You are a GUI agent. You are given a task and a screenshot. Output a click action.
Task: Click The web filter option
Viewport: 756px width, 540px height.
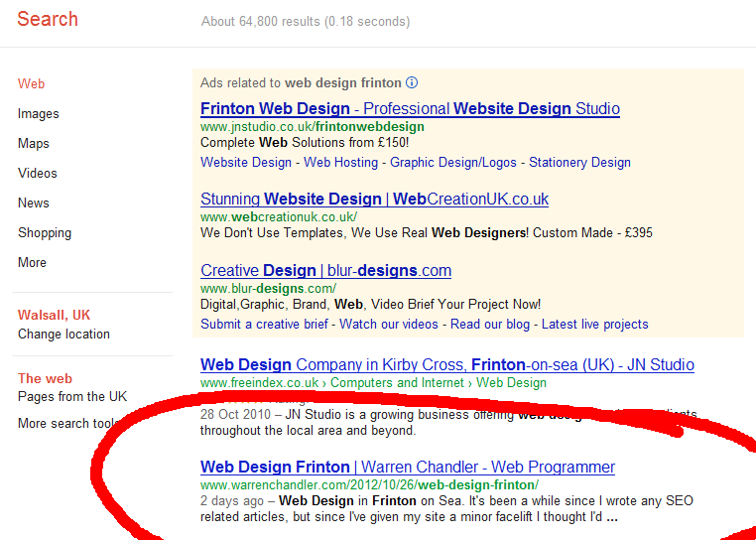(45, 379)
